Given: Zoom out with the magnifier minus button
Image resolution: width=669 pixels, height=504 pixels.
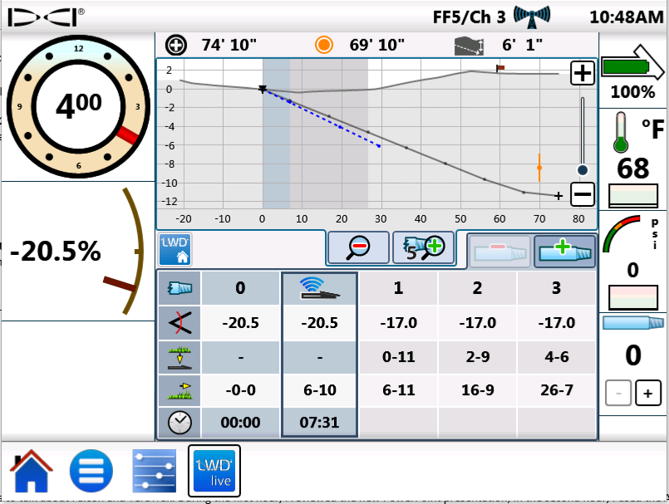Looking at the screenshot, I should pos(358,248).
